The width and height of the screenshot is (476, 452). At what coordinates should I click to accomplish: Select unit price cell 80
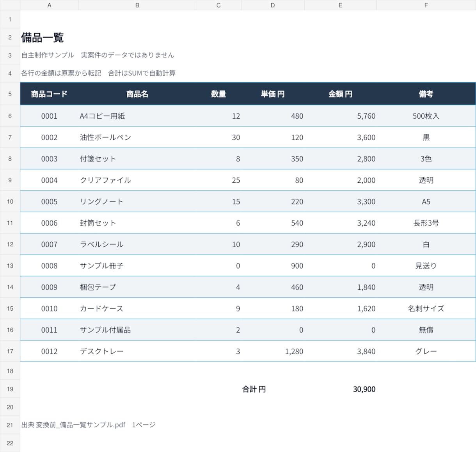(273, 180)
